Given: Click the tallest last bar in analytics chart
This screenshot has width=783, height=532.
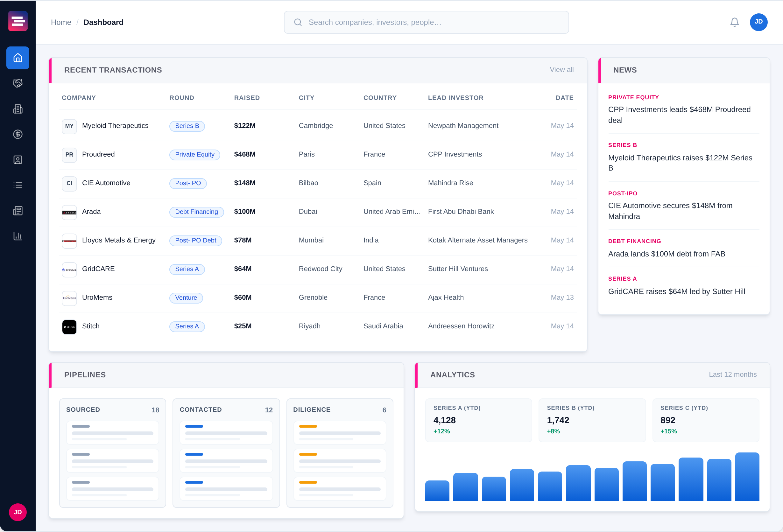Looking at the screenshot, I should [747, 477].
